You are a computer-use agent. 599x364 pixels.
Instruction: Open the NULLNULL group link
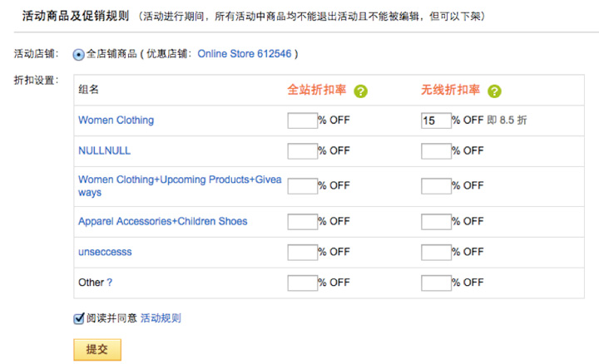pos(104,150)
